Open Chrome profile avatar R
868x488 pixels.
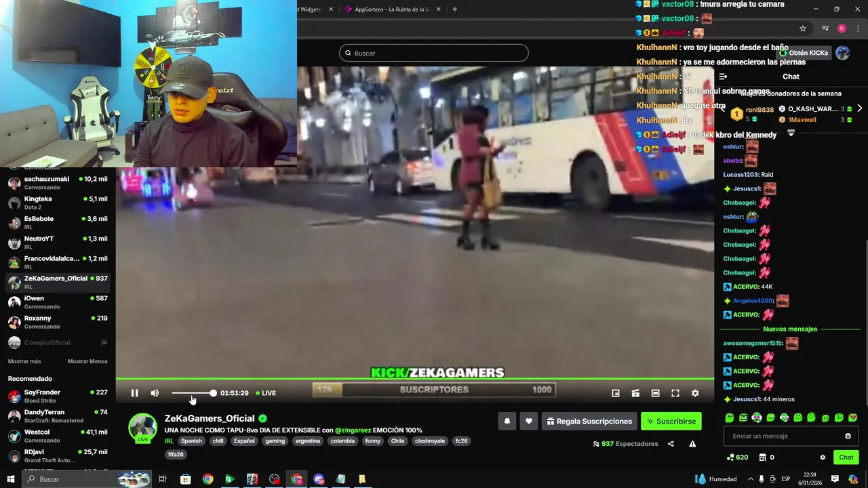click(x=842, y=28)
